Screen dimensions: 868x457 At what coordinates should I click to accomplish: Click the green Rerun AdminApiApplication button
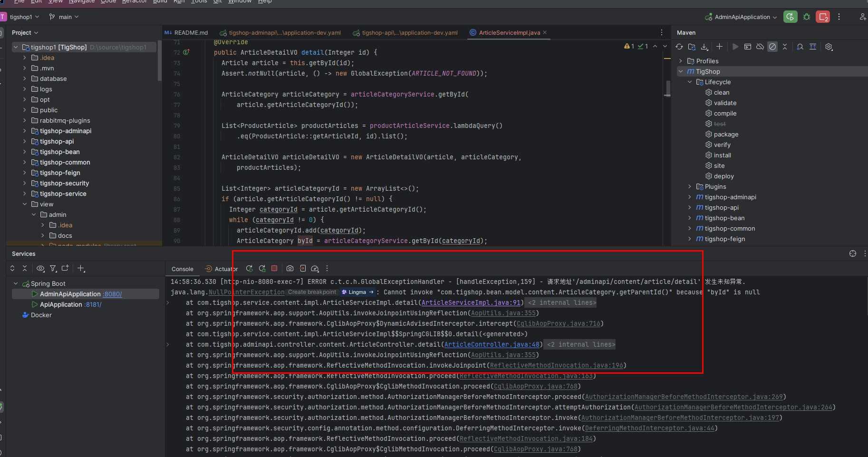790,17
